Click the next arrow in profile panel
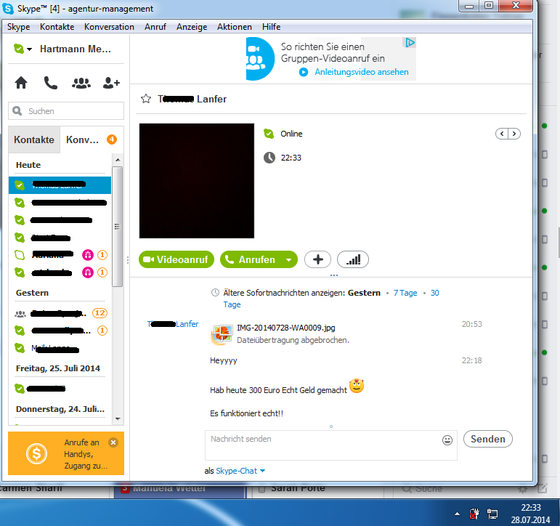560x526 pixels. (514, 134)
